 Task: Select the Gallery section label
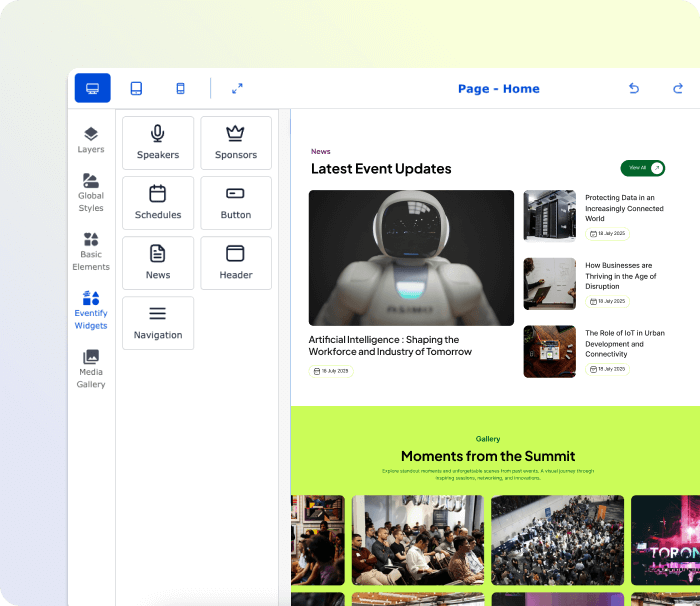tap(488, 439)
